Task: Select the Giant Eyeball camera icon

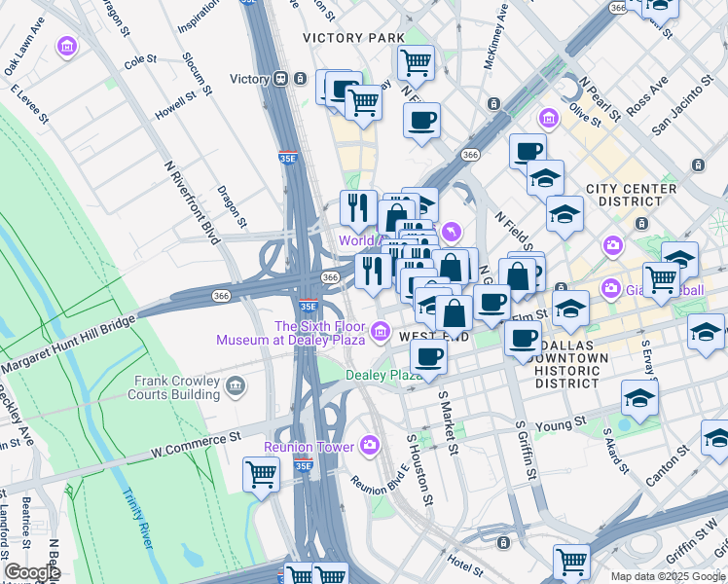Action: pyautogui.click(x=610, y=288)
